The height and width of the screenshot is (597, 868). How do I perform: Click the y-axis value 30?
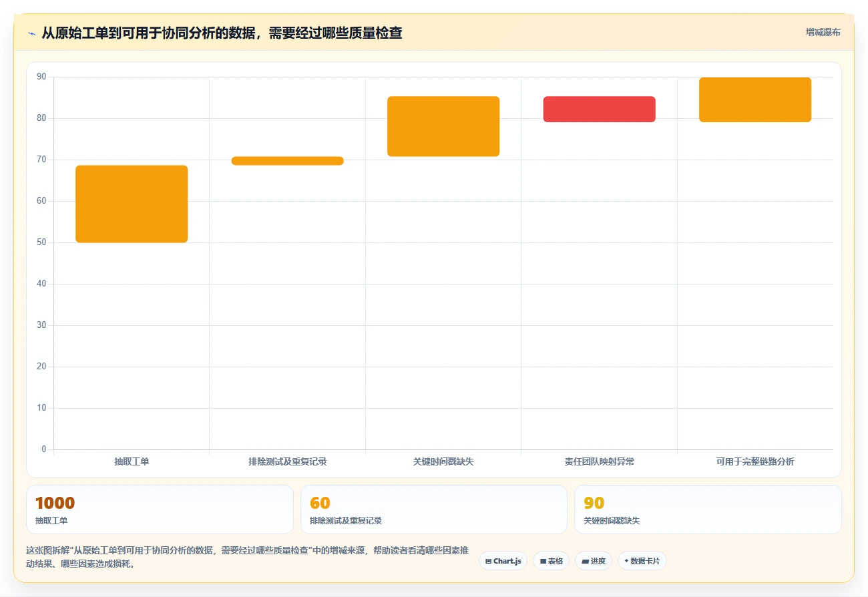pos(41,325)
